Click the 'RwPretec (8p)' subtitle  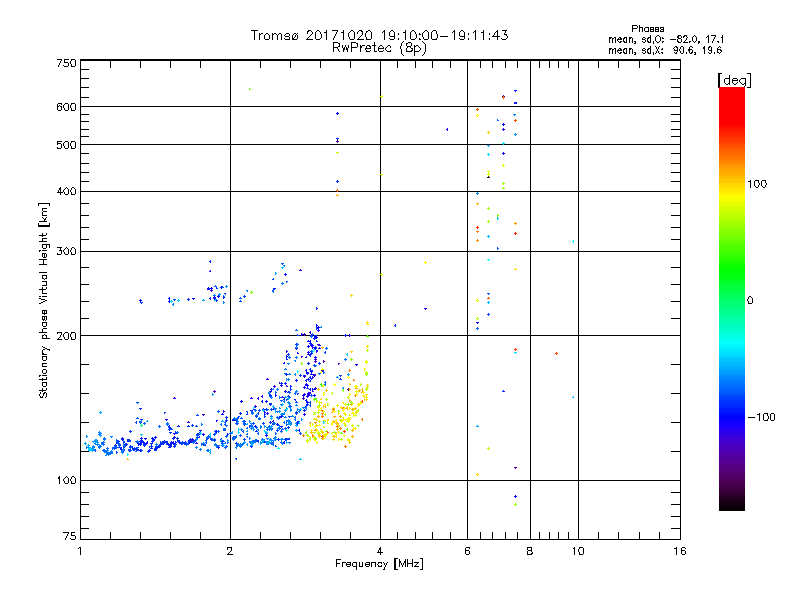coord(379,48)
